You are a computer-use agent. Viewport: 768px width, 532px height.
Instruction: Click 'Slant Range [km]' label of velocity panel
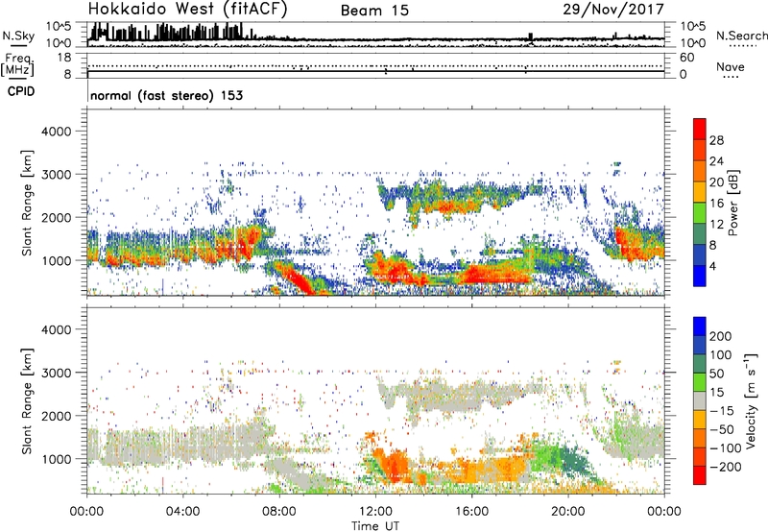(x=27, y=400)
